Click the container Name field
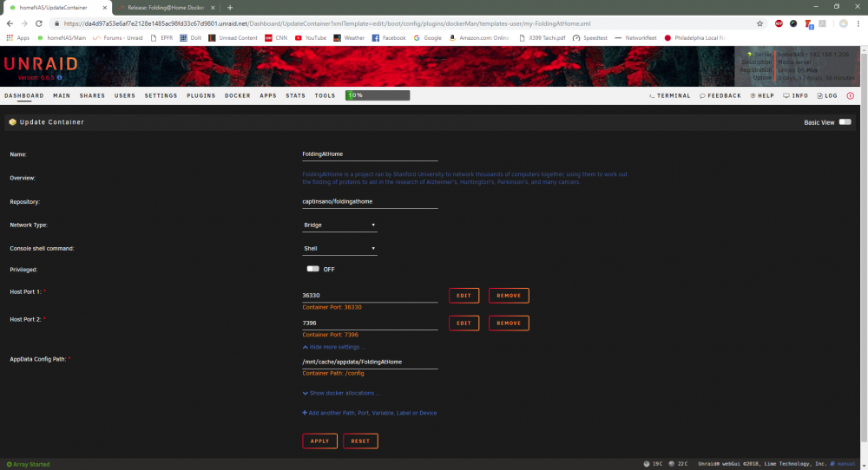 [370, 154]
